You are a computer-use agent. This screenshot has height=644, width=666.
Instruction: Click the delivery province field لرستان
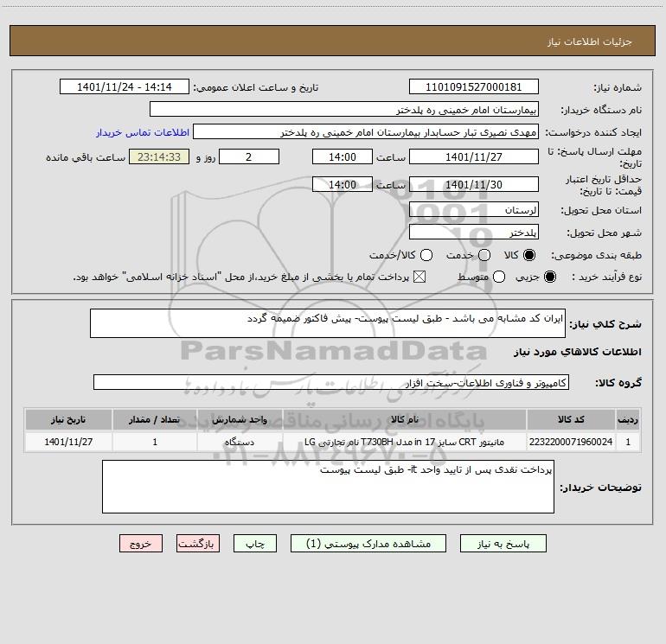pyautogui.click(x=474, y=209)
